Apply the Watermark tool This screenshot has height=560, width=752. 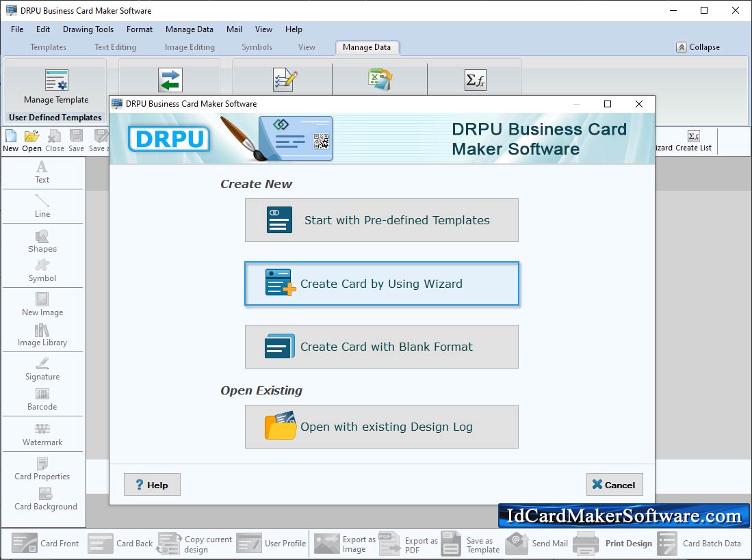(42, 435)
